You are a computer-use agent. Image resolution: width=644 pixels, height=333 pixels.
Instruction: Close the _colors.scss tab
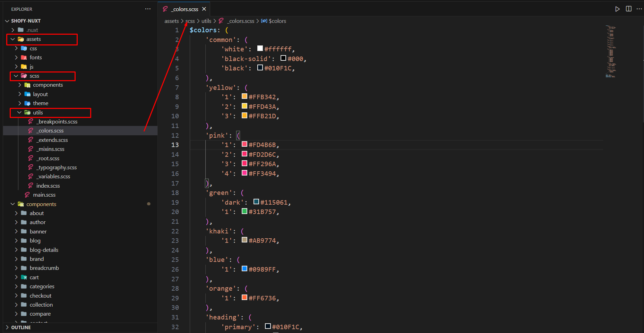click(x=204, y=9)
